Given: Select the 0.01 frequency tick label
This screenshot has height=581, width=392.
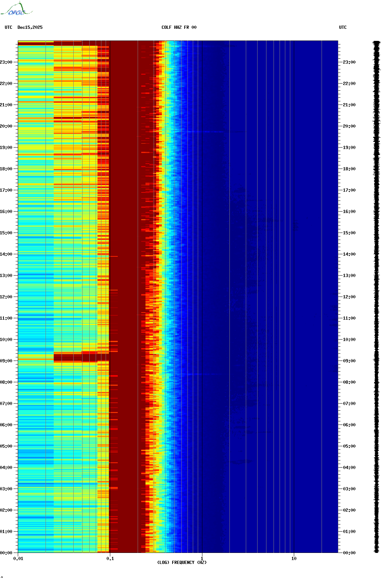Looking at the screenshot, I should pos(18,559).
